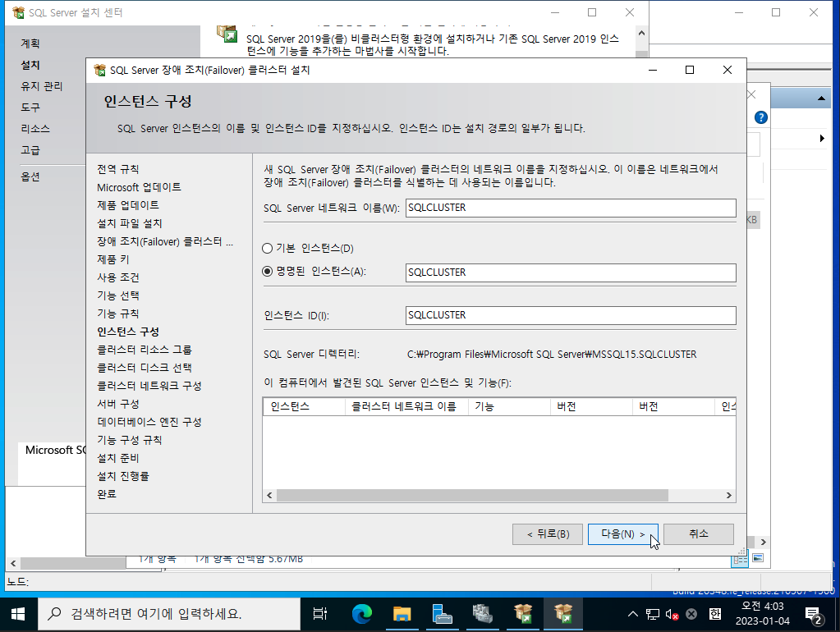840x632 pixels.
Task: Click the SQL Server 네트워크 이름 input field
Action: pyautogui.click(x=571, y=208)
